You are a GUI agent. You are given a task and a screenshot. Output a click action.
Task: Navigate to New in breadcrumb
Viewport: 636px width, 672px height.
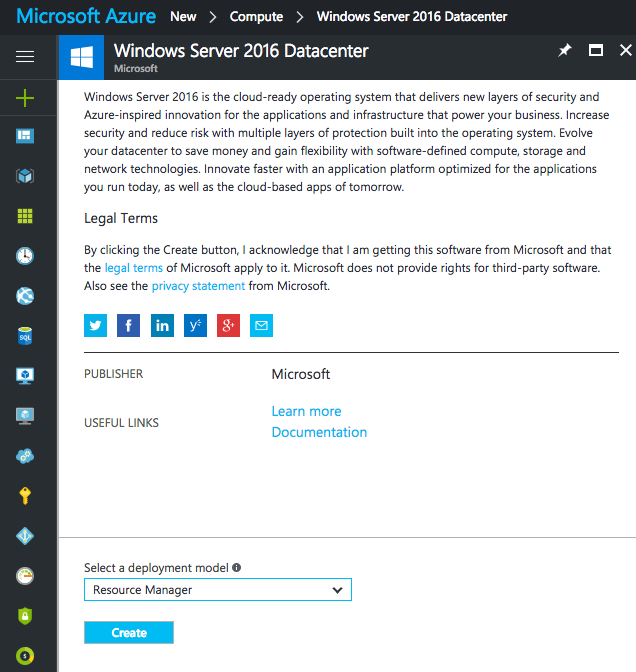183,16
